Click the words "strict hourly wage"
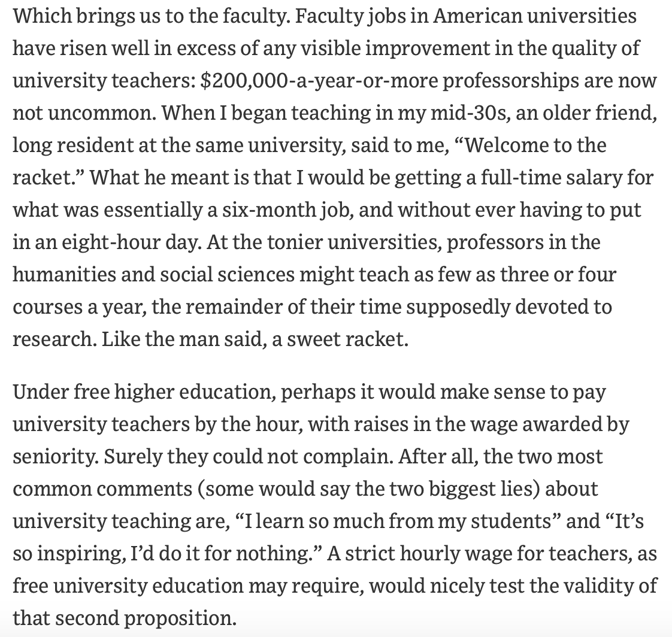This screenshot has height=637, width=672. (429, 553)
